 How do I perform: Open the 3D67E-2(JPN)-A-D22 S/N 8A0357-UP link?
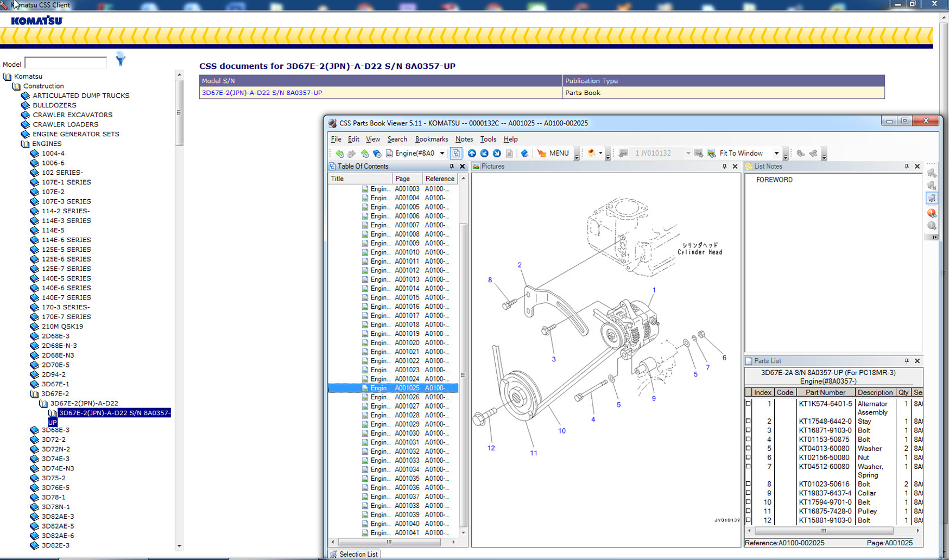point(262,93)
